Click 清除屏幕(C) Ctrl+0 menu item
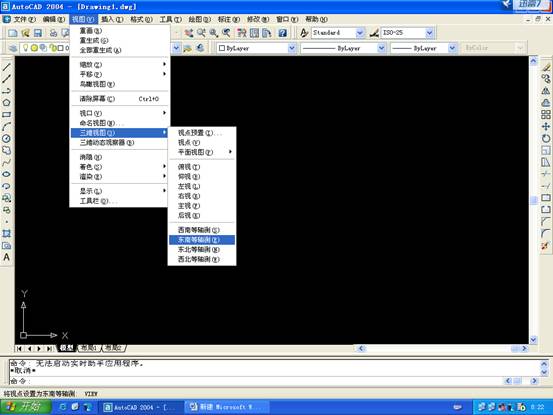 (x=120, y=99)
